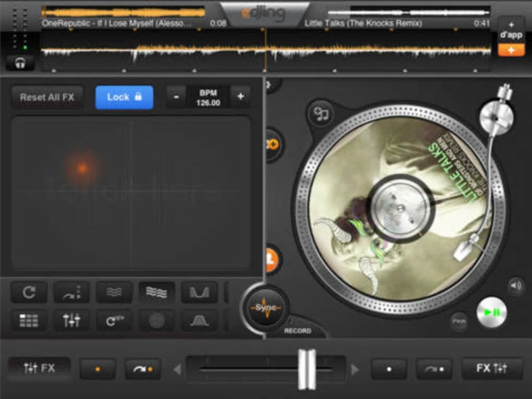
Task: Nudge crossfader with left arrow
Action: pyautogui.click(x=177, y=369)
